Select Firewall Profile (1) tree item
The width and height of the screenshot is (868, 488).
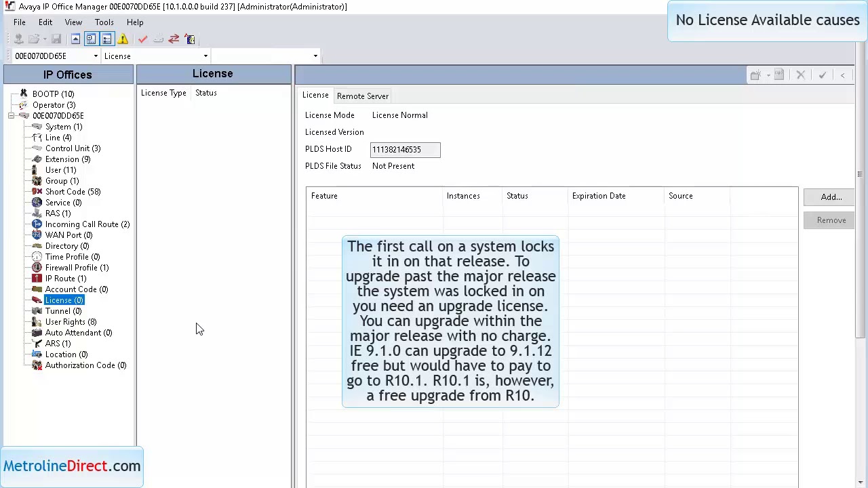(77, 268)
